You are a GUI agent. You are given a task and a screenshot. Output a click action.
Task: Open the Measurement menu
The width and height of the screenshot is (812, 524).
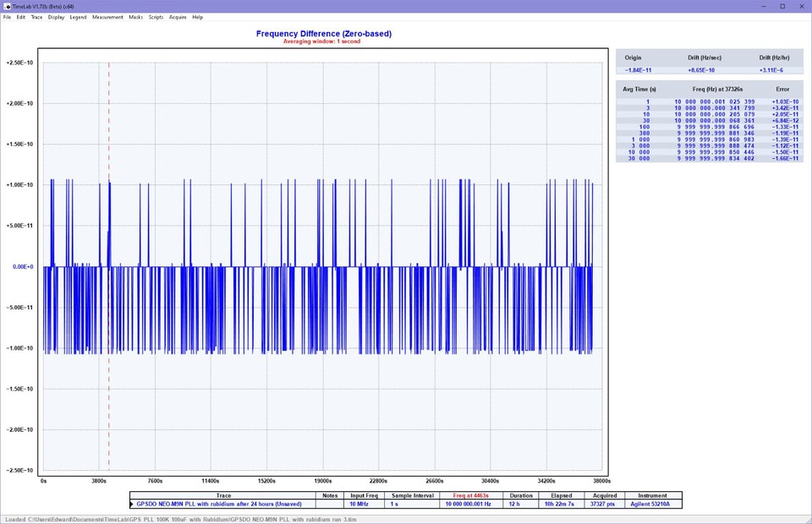(x=107, y=17)
